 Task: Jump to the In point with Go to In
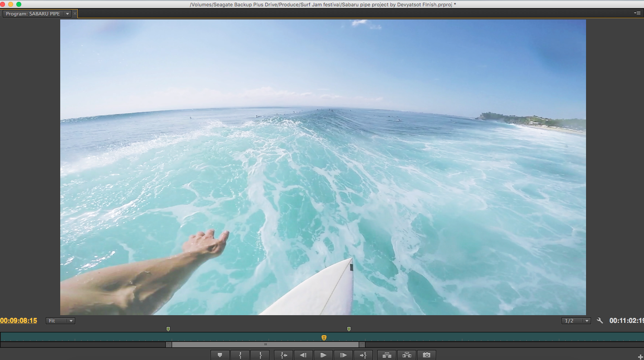(x=284, y=355)
